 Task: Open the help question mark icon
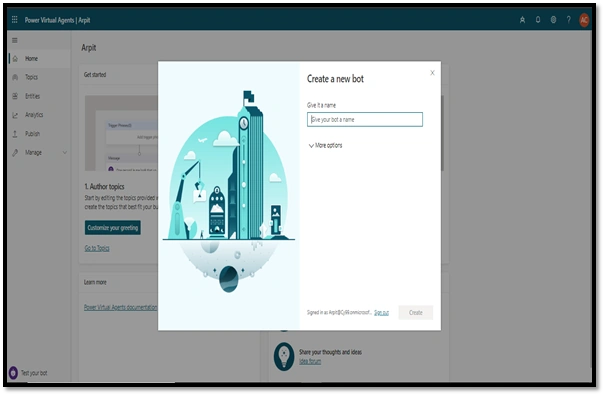point(569,20)
